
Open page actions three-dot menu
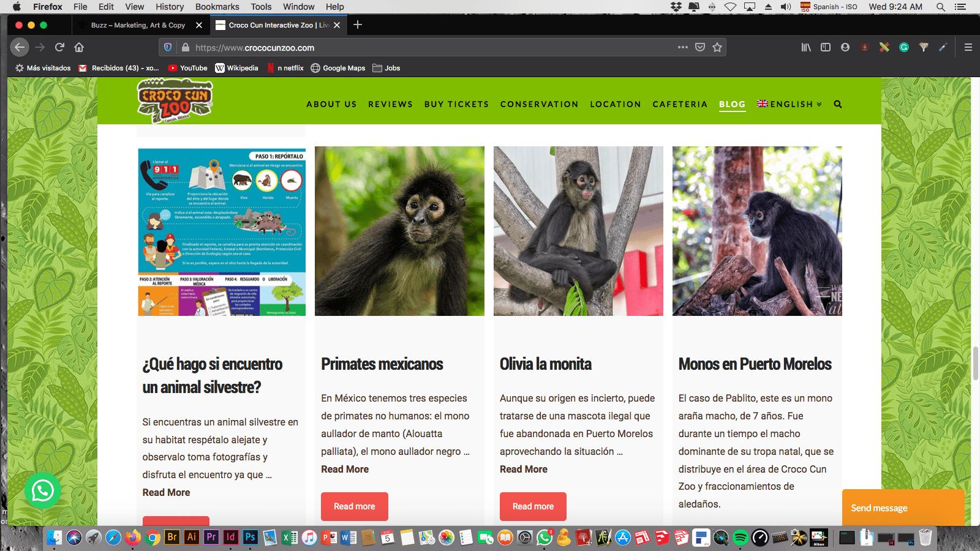682,47
